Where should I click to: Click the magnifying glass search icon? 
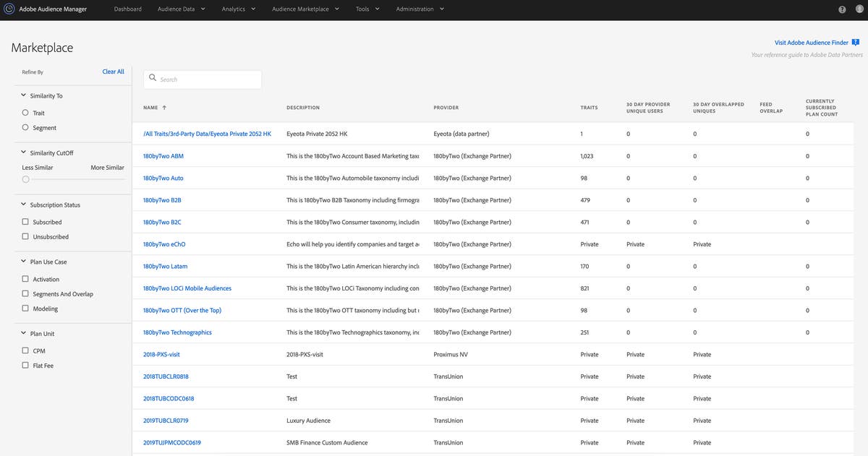point(152,79)
